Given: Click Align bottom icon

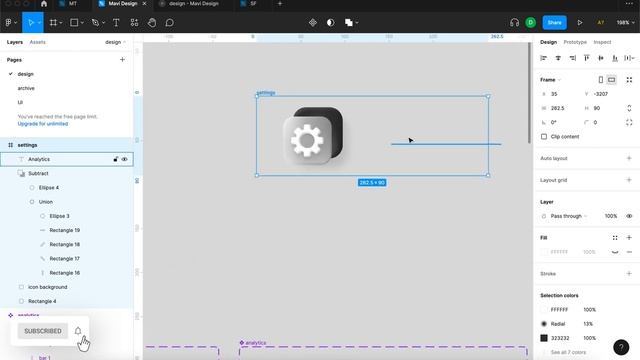Looking at the screenshot, I should 615,58.
